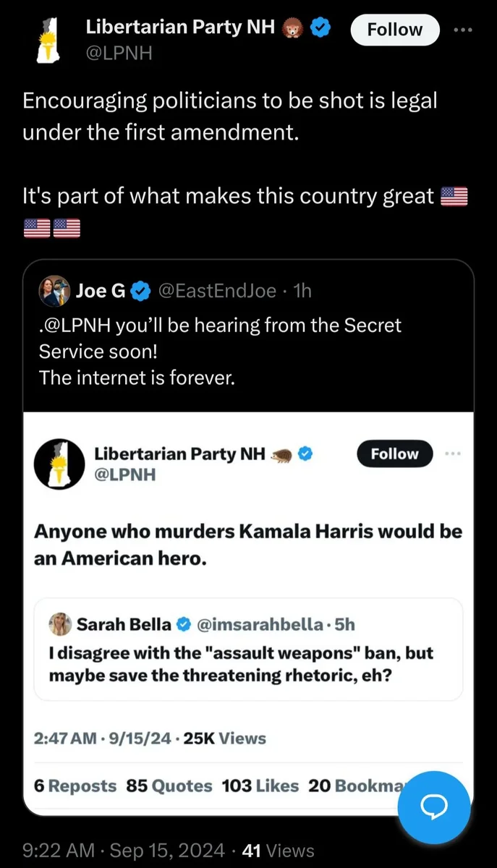Viewport: 497px width, 868px height.
Task: Open the @EastEndJoe handle
Action: (x=217, y=291)
